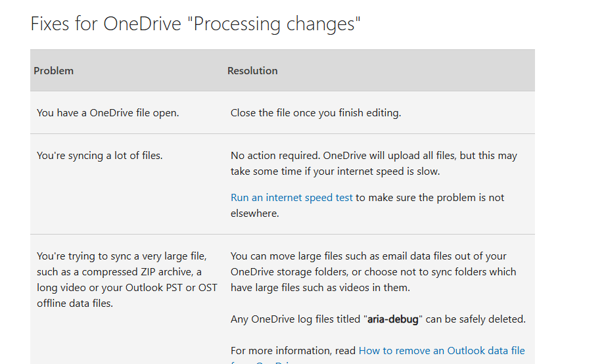Select the "Resolution" column header

(x=252, y=71)
